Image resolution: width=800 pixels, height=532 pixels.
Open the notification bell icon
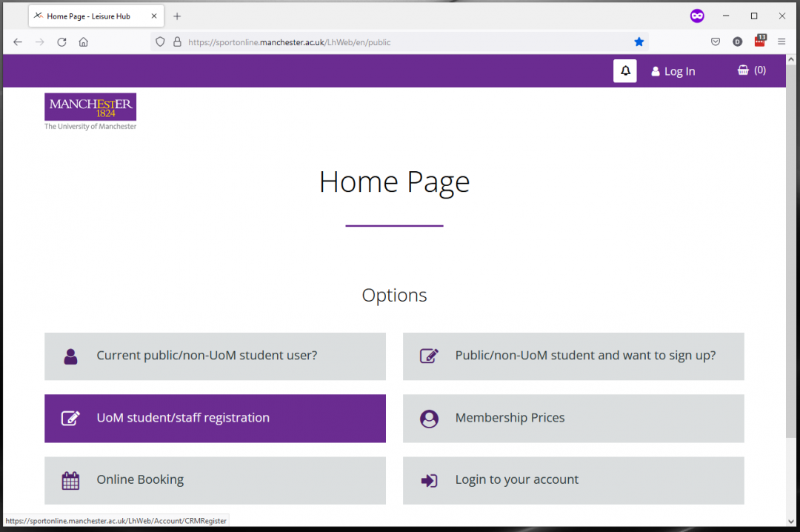tap(624, 70)
